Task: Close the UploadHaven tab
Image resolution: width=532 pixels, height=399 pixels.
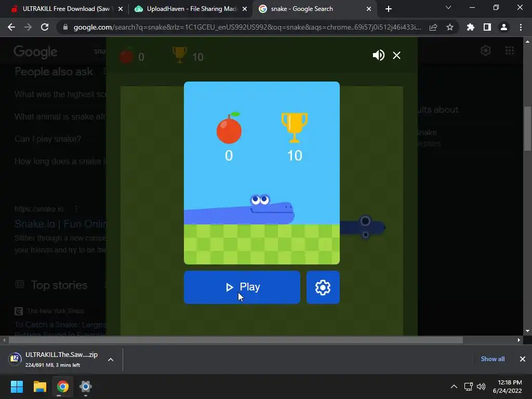Action: click(x=245, y=9)
